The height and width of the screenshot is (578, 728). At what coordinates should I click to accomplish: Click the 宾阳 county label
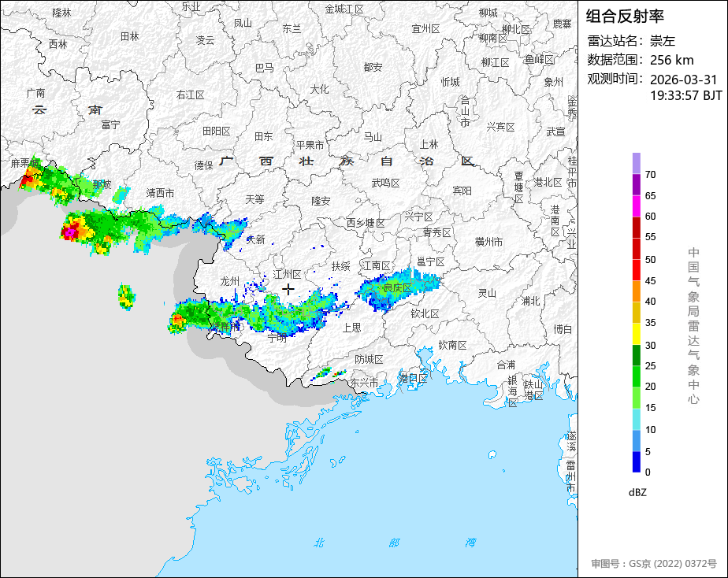point(462,191)
